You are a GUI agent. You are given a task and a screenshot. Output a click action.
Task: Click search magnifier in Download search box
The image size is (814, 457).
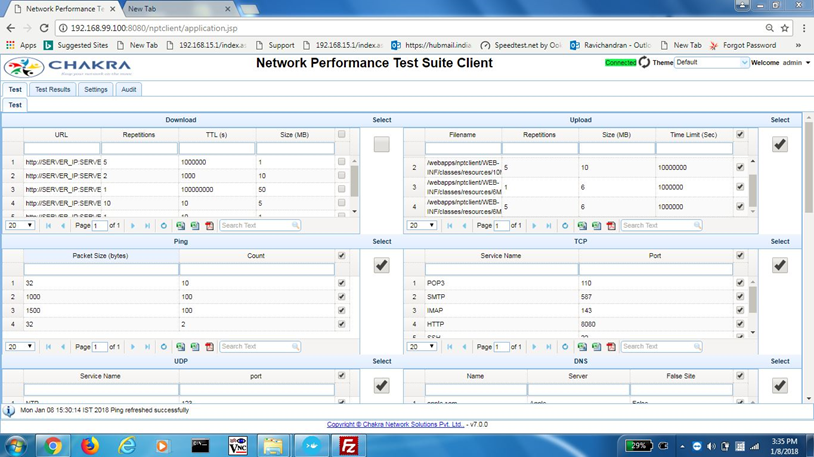click(295, 225)
